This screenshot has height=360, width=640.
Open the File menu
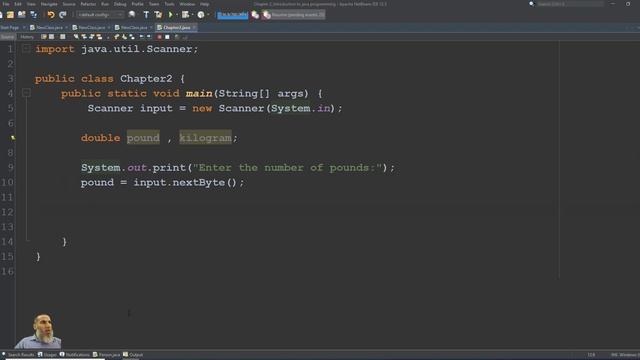click(6, 4)
